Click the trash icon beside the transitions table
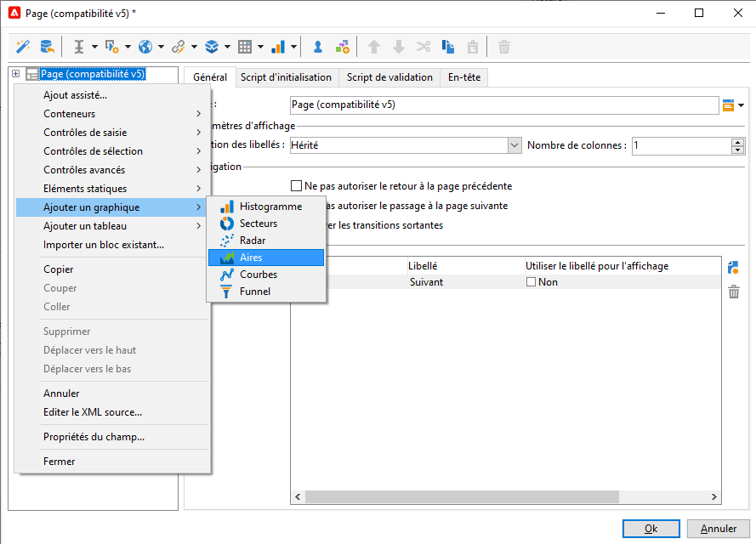 [x=733, y=292]
